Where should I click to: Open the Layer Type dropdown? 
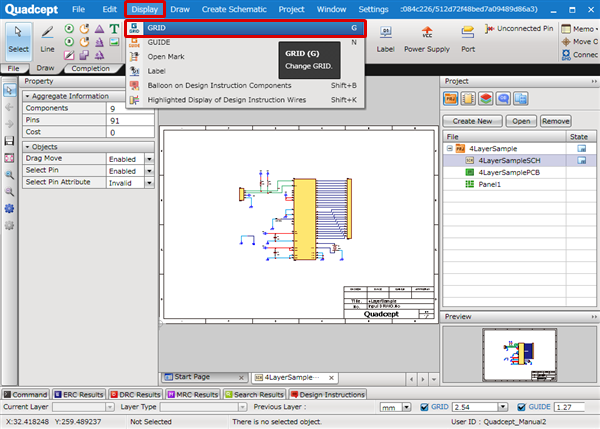tap(243, 407)
